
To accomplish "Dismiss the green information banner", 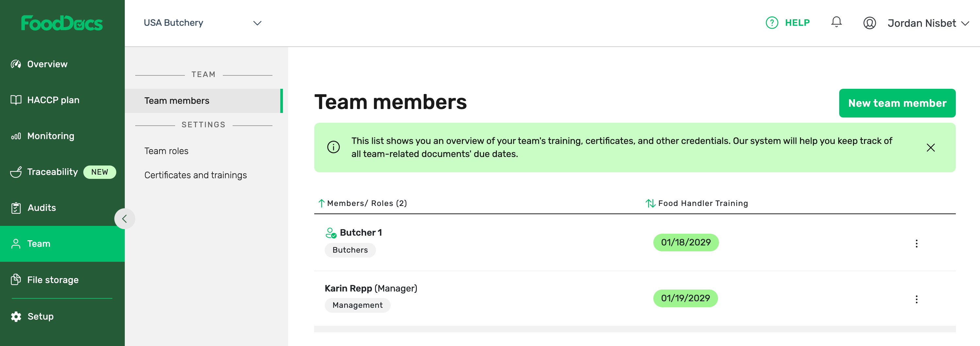I will point(930,148).
